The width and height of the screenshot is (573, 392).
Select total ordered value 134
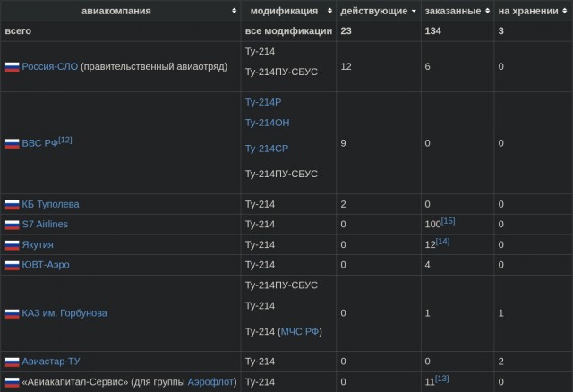[433, 31]
